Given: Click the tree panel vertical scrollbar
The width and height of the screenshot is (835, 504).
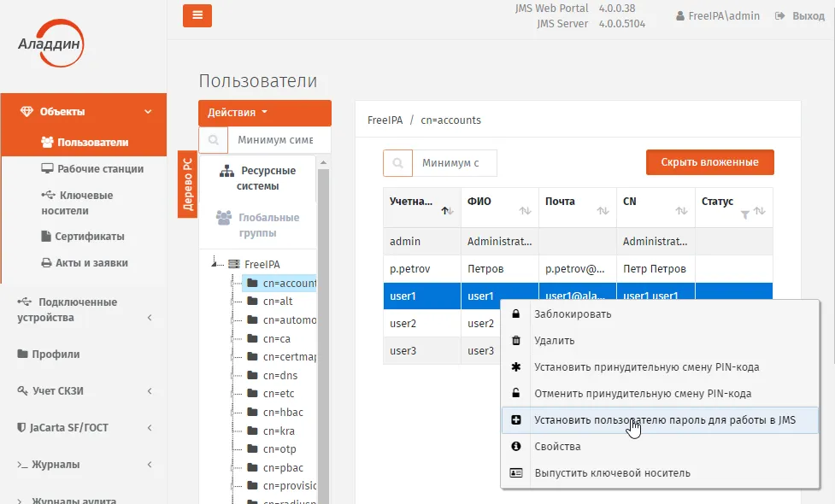Looking at the screenshot, I should tap(323, 330).
